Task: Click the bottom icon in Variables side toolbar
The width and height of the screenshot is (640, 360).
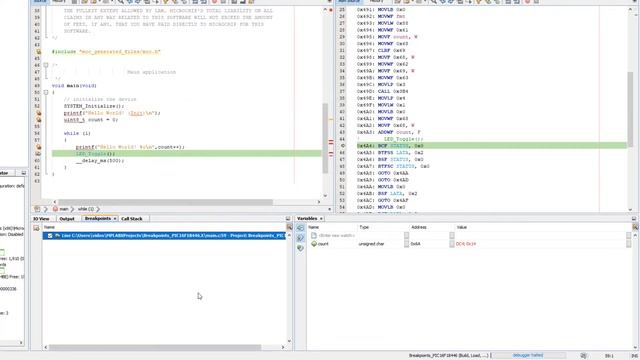Action: (300, 248)
